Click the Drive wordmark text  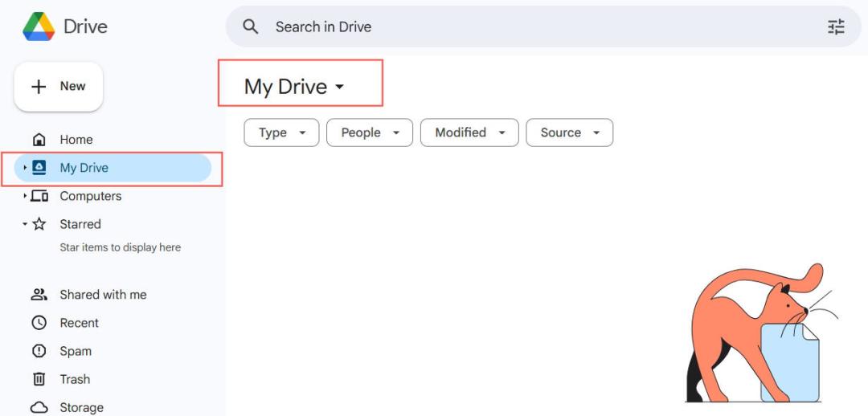point(85,27)
